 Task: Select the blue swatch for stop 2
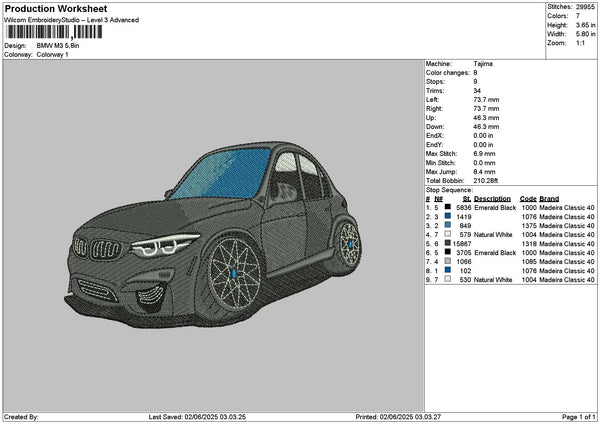point(447,216)
